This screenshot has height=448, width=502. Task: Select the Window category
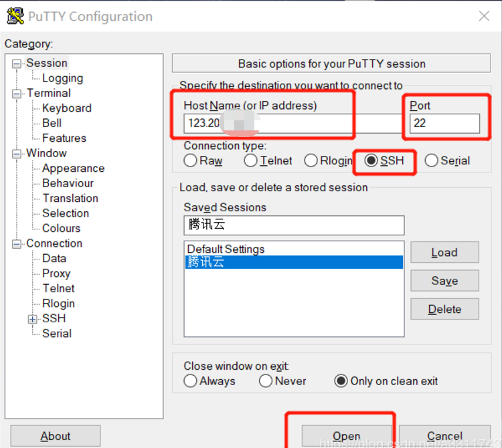(x=46, y=153)
